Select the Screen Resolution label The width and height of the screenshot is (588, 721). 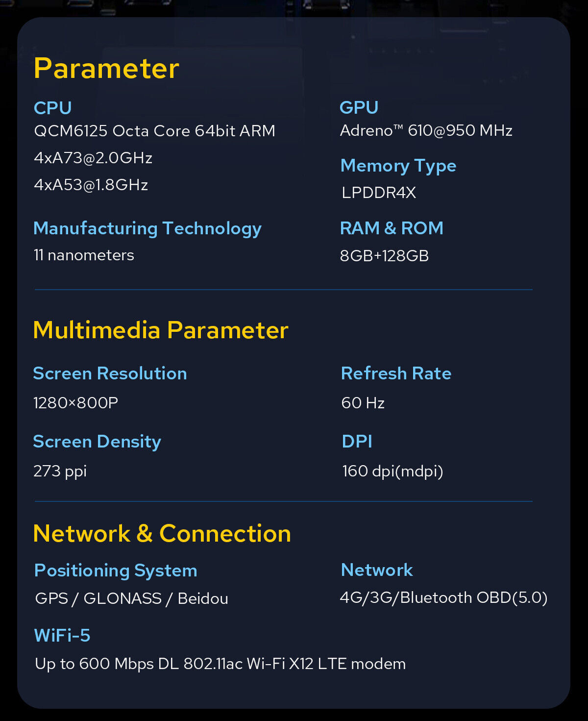(110, 373)
